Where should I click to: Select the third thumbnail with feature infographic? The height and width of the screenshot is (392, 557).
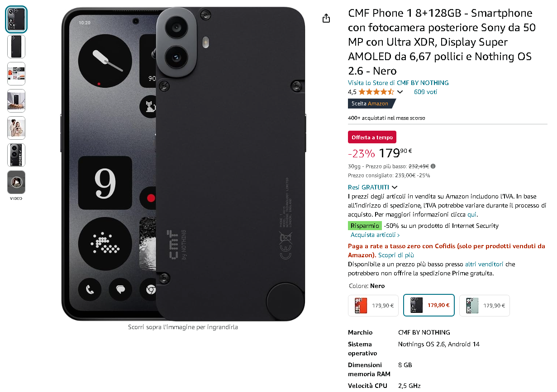pos(16,74)
